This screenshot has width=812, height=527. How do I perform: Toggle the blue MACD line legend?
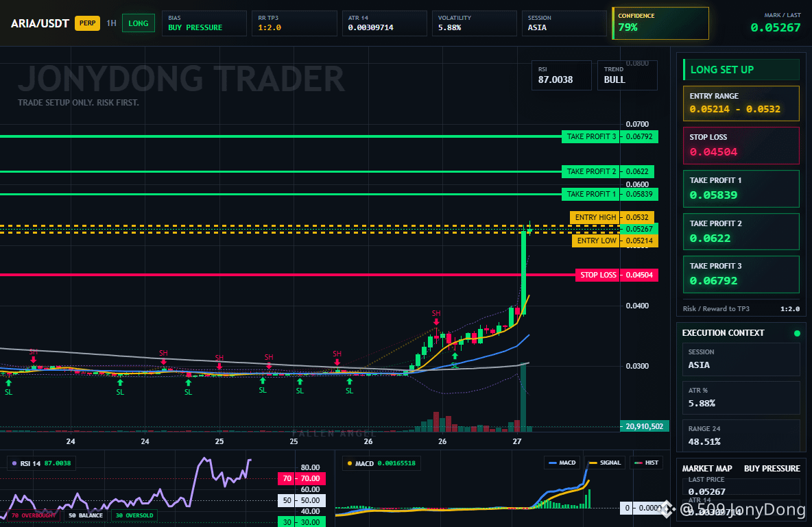click(x=562, y=463)
